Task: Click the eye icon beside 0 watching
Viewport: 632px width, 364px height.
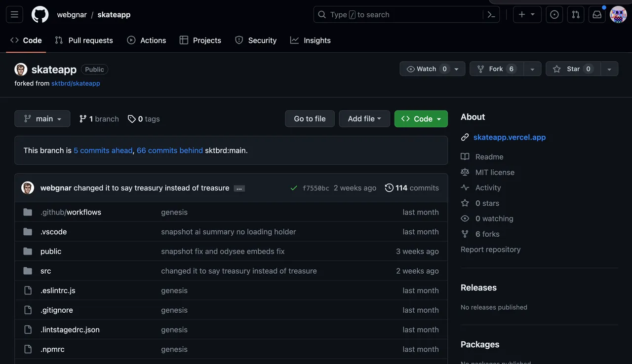Action: click(465, 218)
